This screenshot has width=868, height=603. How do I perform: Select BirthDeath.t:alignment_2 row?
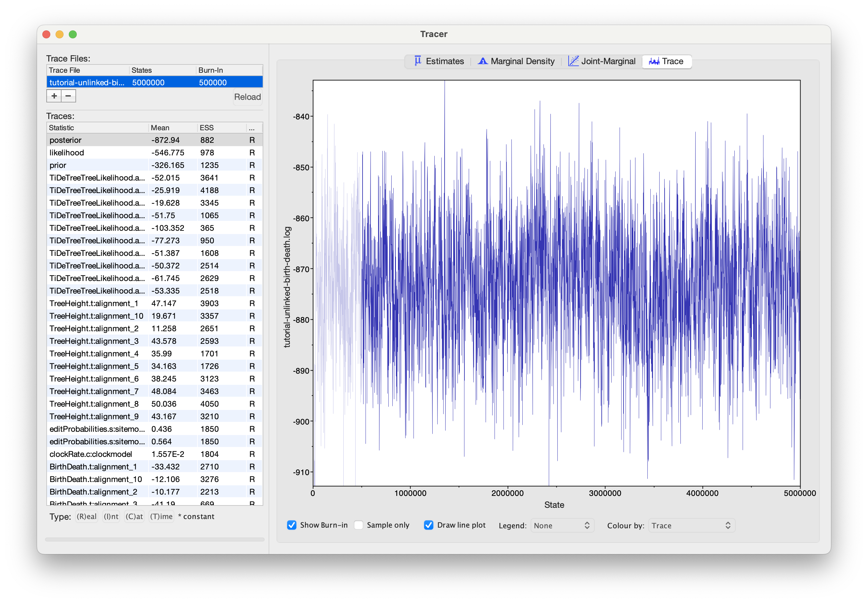(x=154, y=492)
